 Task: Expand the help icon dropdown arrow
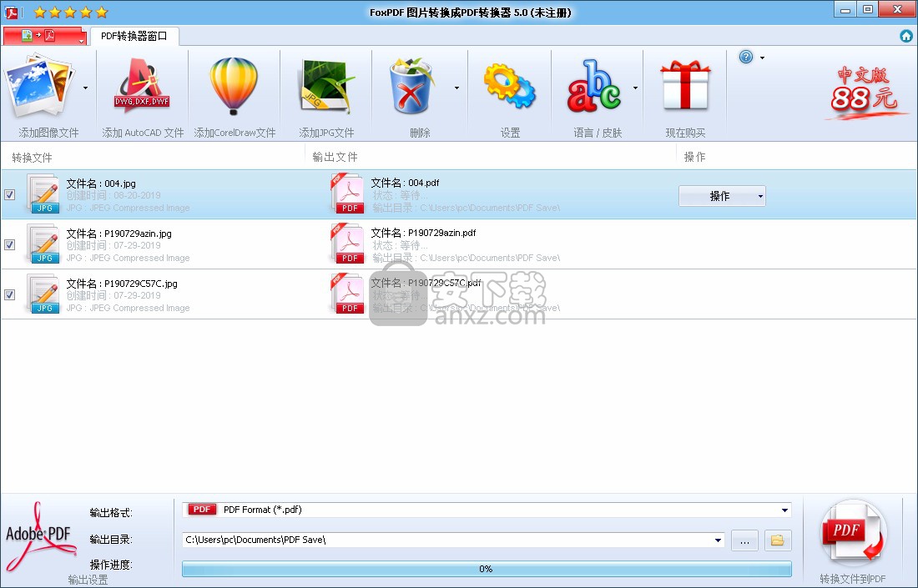tap(762, 58)
